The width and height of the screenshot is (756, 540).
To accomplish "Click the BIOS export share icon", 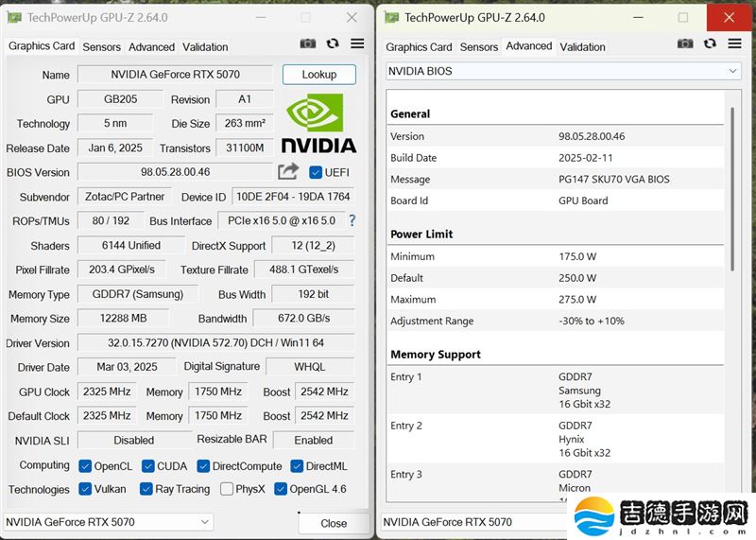I will pos(288,171).
